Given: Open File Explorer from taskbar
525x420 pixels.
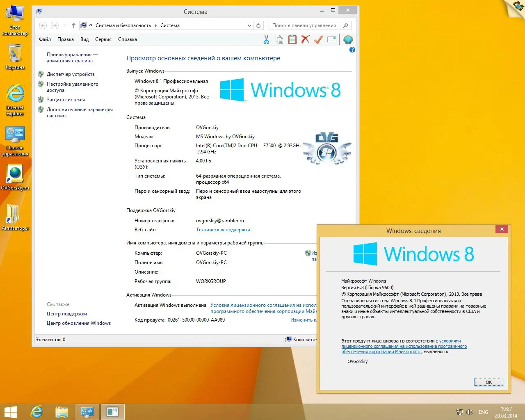Looking at the screenshot, I should click(62, 412).
